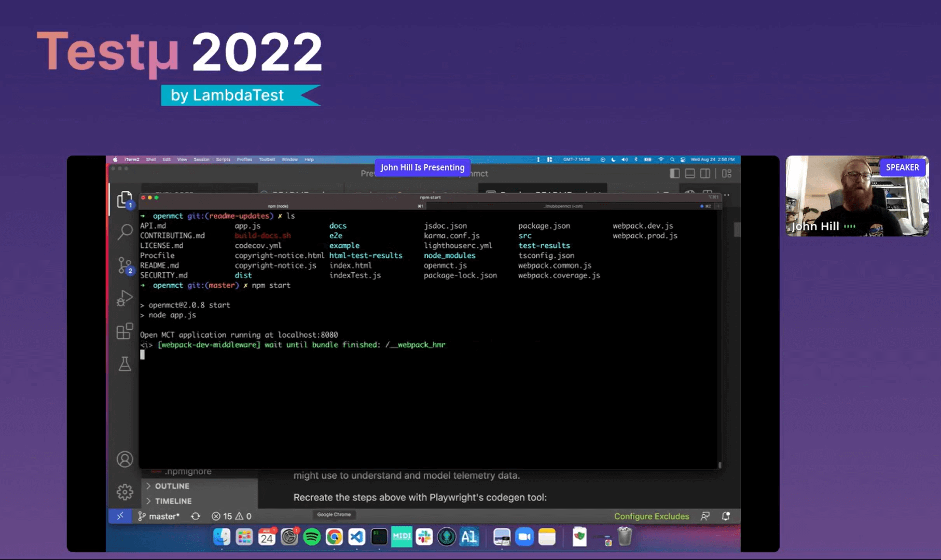941x560 pixels.
Task: Expand the TIMELINE section
Action: coord(173,501)
